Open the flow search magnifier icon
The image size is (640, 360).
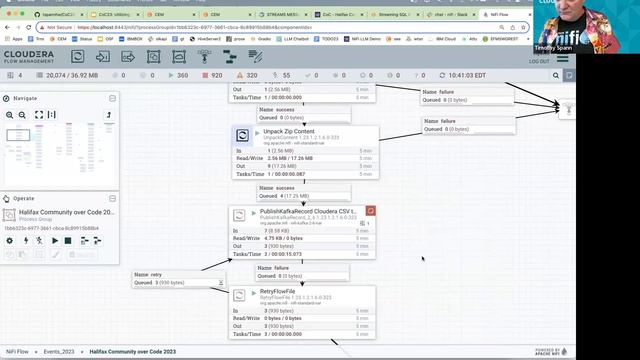[x=556, y=76]
